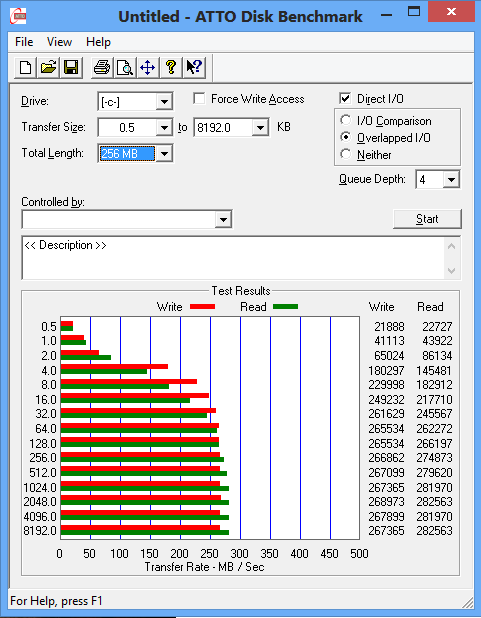Click the read value 145481
Viewport: 481px width, 618px height.
click(434, 371)
